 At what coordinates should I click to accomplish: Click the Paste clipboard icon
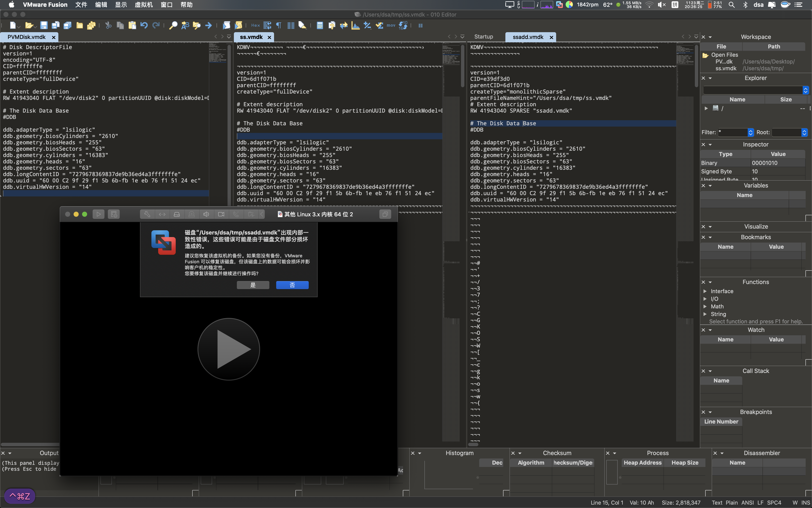pos(132,25)
